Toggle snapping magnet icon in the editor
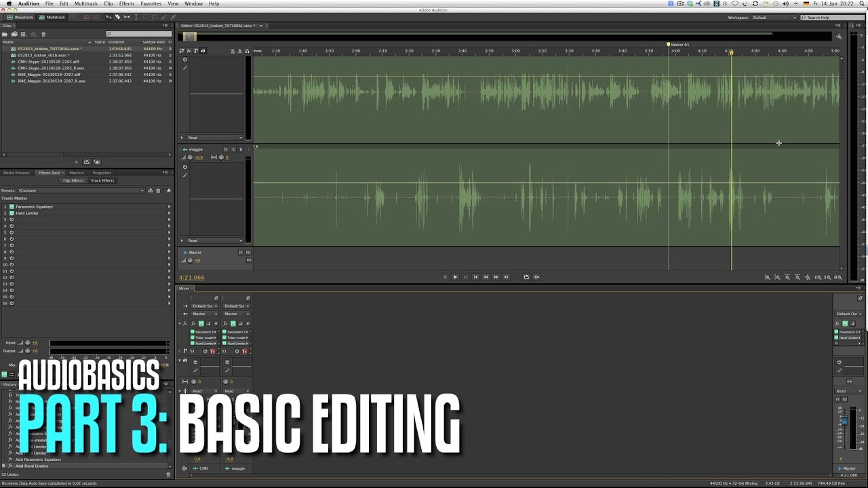This screenshot has width=868, height=488. [247, 51]
